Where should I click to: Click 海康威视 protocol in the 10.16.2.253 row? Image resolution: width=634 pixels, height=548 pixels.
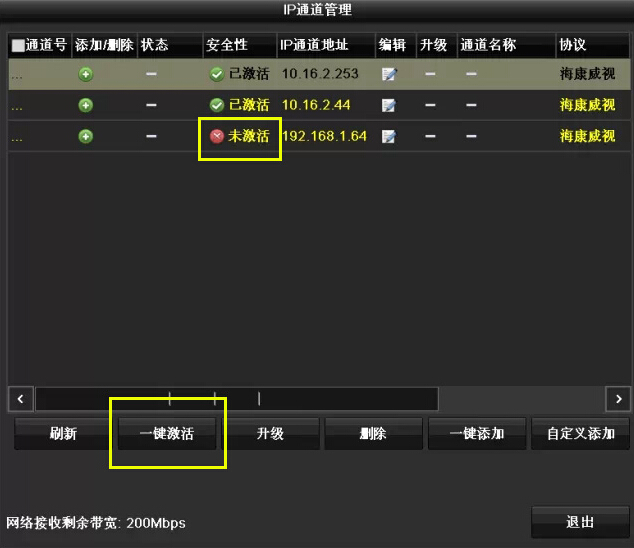[x=588, y=74]
